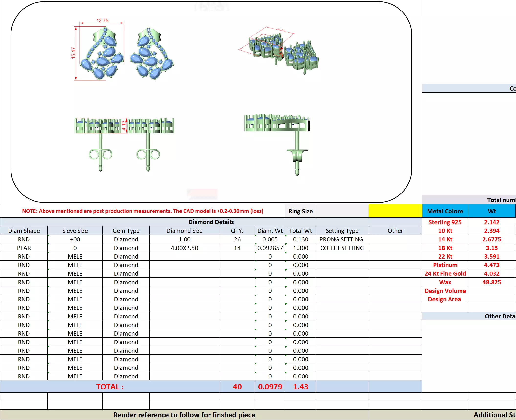Select the Wax weight value 48.825
516x420 pixels.
492,282
